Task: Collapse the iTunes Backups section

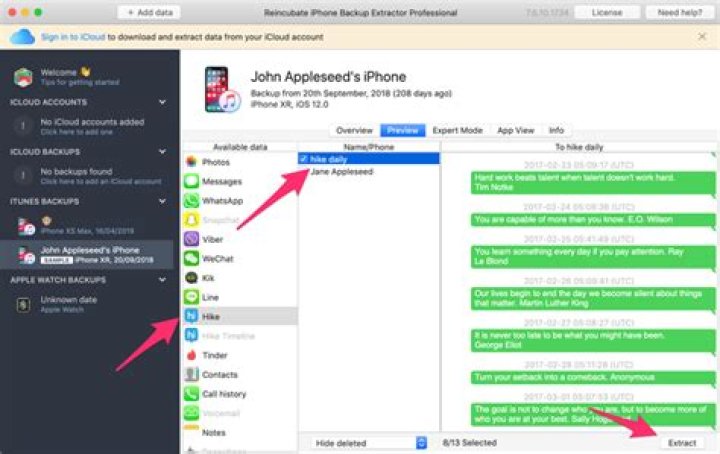Action: pos(164,201)
